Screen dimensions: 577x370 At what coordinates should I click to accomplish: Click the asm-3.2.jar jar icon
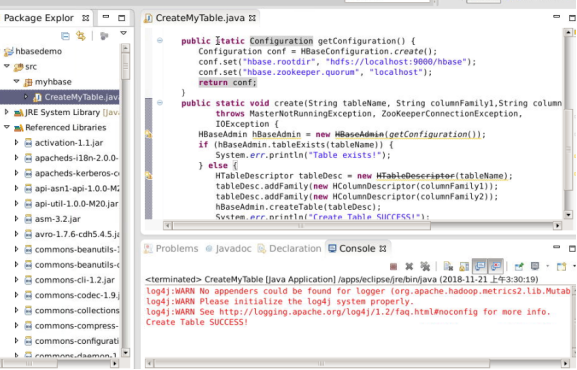coord(28,219)
